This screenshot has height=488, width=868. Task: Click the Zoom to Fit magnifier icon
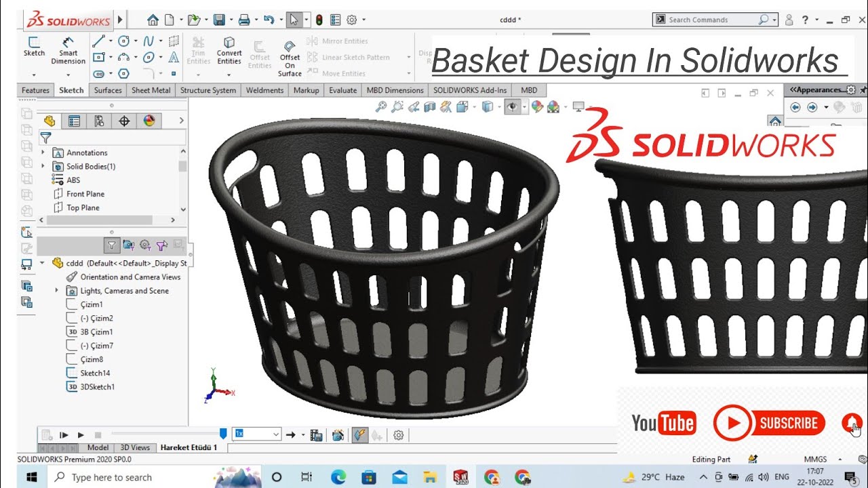click(x=381, y=106)
